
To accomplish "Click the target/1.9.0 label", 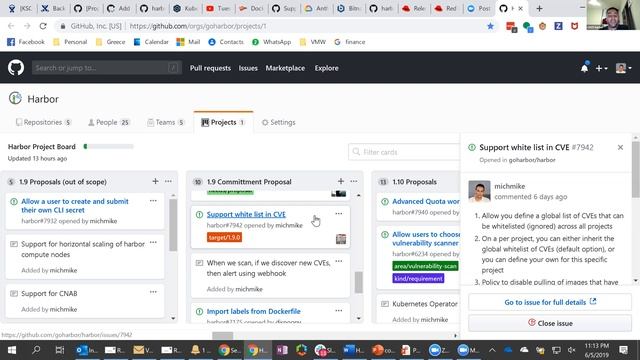I will 224,237.
